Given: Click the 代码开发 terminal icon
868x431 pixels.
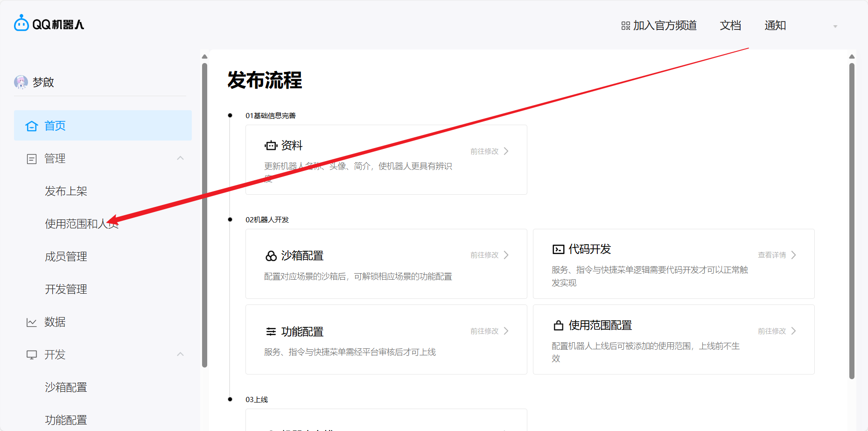Looking at the screenshot, I should 559,249.
